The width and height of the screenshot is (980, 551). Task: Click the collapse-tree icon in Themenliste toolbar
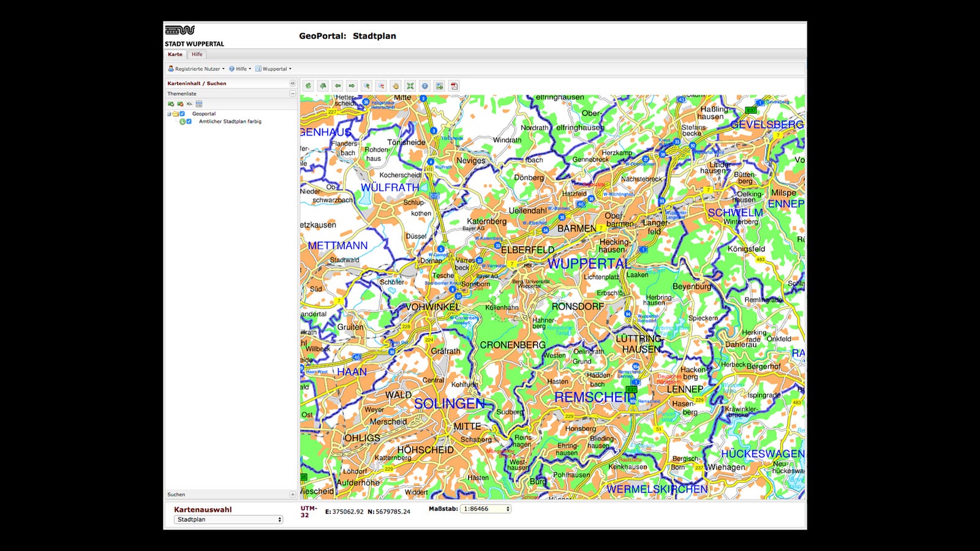(x=189, y=104)
